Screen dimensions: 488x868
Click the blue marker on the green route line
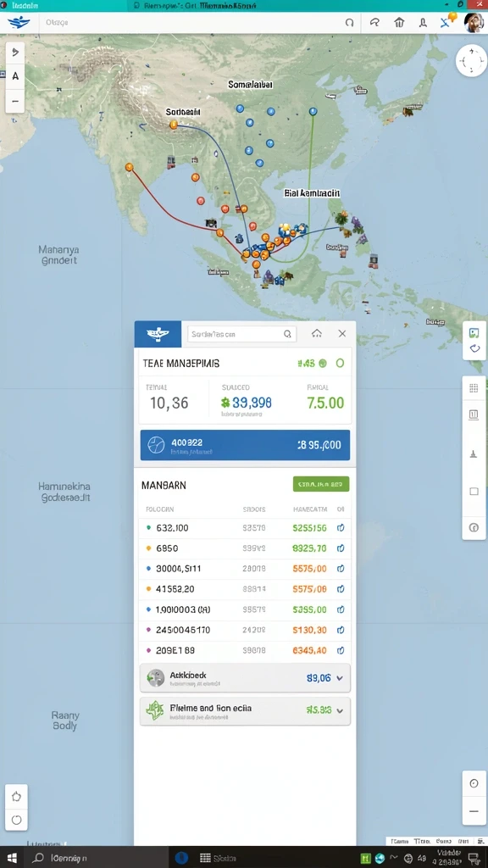[x=313, y=111]
